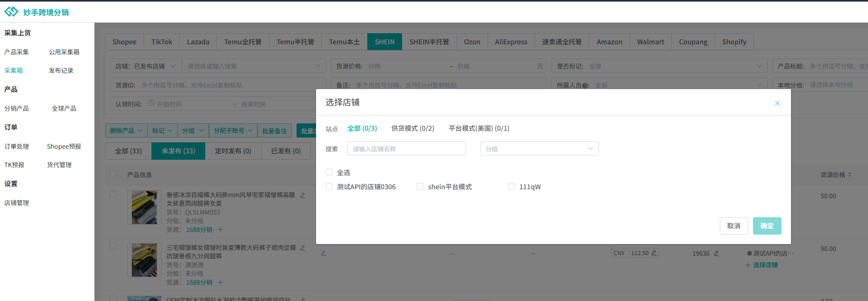The image size is (868, 301).
Task: Select the 供货模式 (0/2) site tab
Action: coord(413,128)
